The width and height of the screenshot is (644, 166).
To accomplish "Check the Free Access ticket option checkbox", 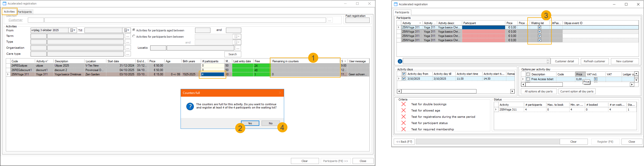I will [528, 79].
